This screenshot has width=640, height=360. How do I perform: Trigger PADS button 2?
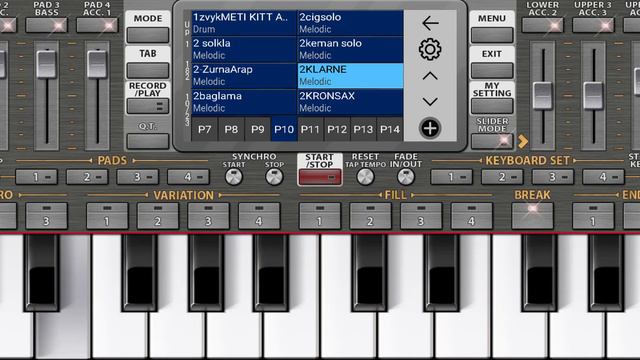pyautogui.click(x=87, y=177)
